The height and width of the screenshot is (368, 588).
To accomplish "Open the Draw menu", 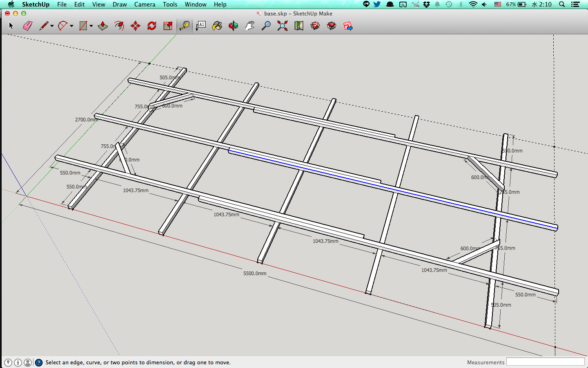I will pos(120,4).
